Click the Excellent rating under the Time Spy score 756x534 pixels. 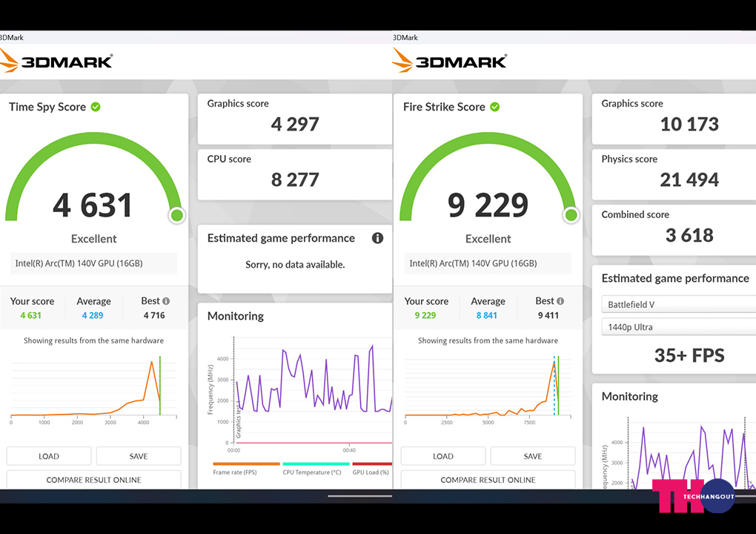(x=93, y=239)
